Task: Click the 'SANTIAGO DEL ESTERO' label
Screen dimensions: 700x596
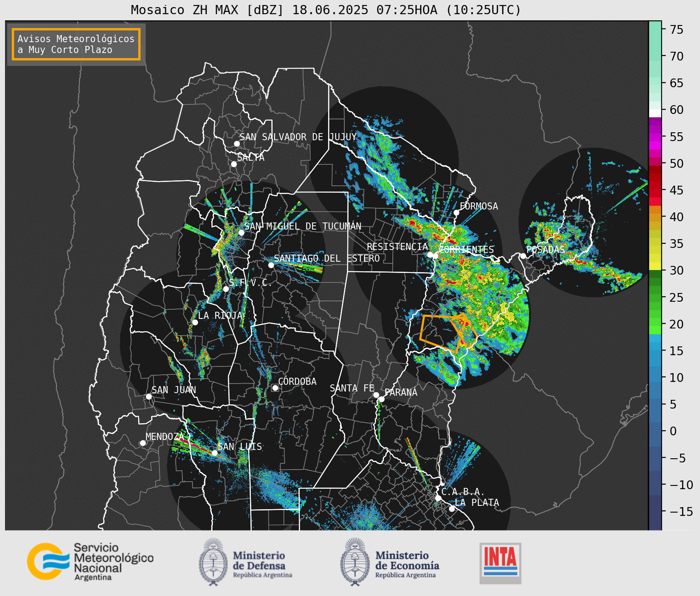Action: pos(327,258)
